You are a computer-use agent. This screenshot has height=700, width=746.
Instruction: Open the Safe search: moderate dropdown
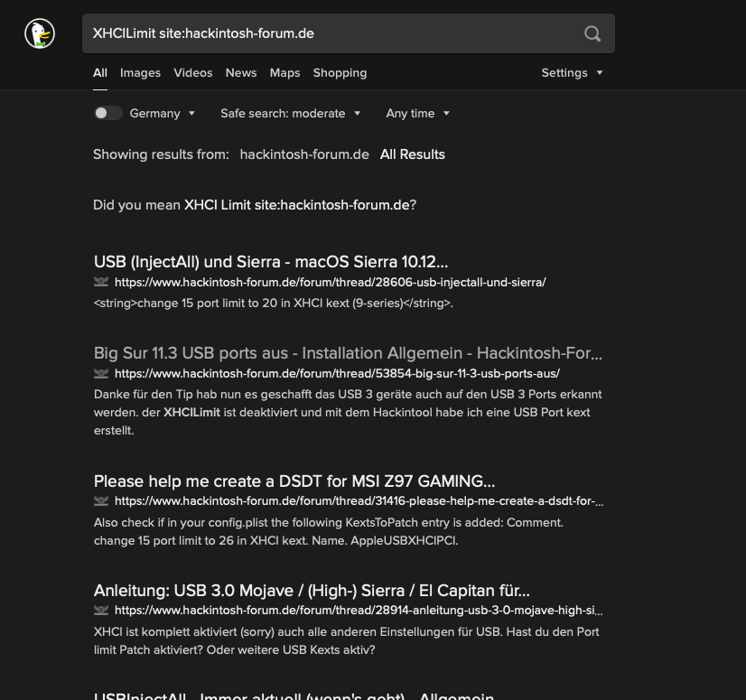coord(291,113)
